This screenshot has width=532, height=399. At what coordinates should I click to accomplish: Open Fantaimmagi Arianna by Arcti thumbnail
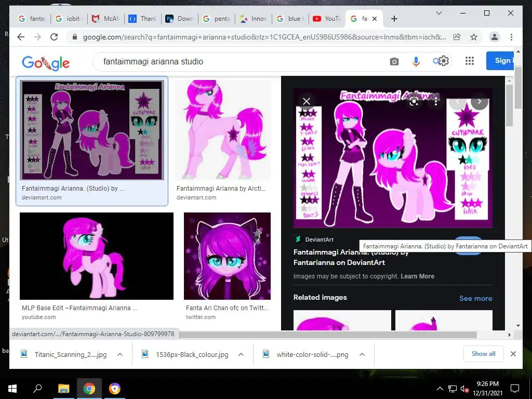click(x=222, y=130)
